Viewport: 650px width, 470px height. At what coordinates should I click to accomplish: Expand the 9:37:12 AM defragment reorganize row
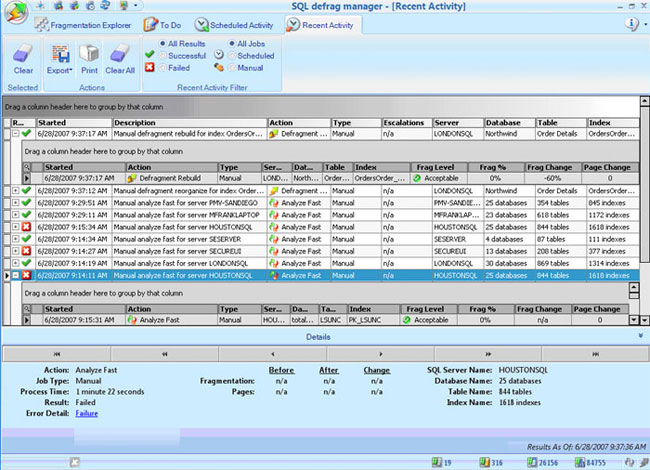(x=16, y=191)
